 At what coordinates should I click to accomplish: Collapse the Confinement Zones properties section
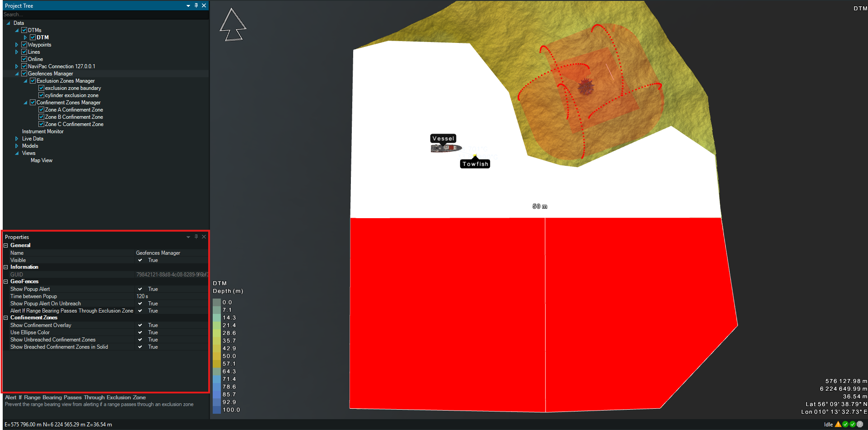coord(6,318)
